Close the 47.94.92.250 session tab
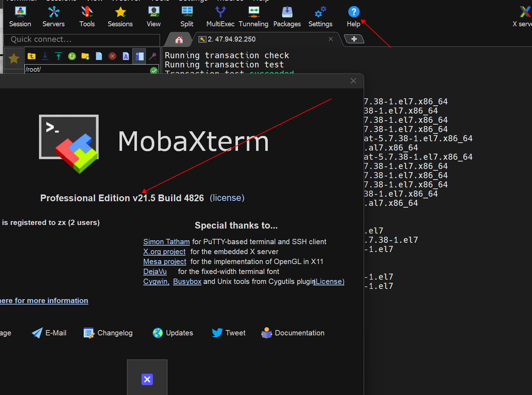Screen dimensions: 532x395 tap(331, 39)
